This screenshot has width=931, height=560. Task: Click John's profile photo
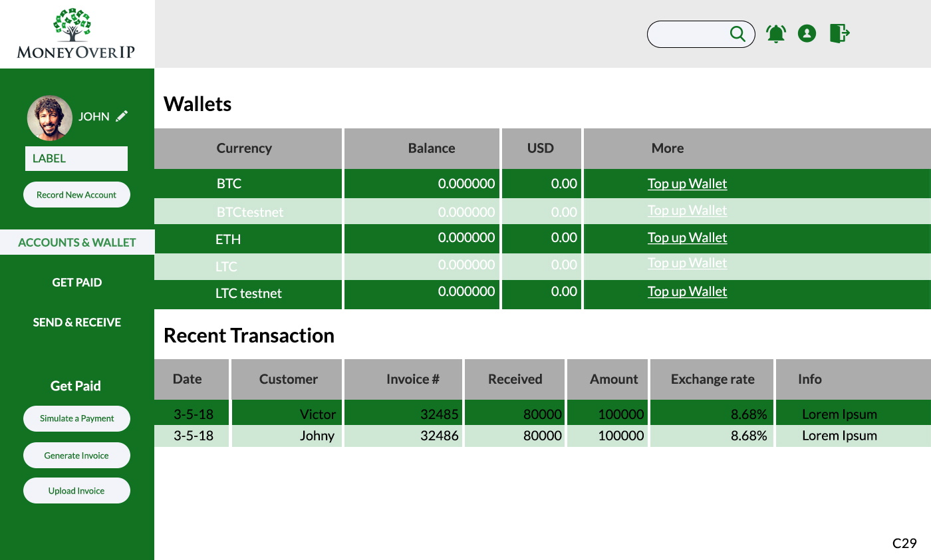50,118
